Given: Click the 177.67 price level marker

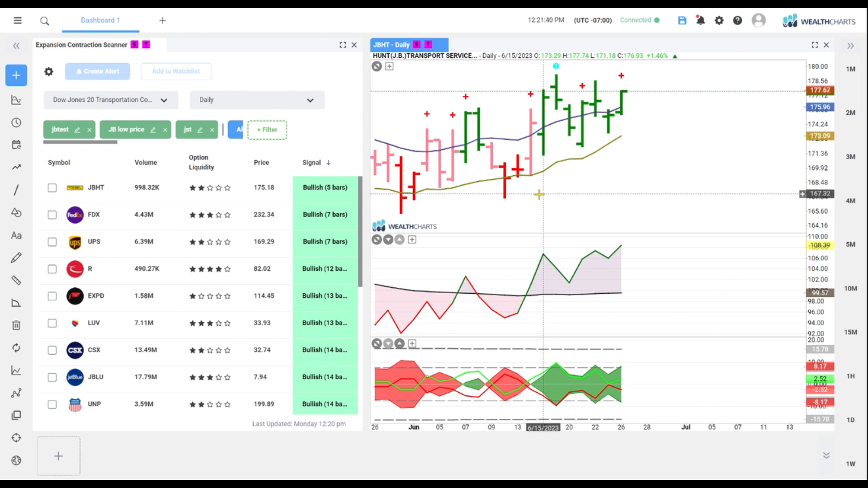Looking at the screenshot, I should click(820, 90).
